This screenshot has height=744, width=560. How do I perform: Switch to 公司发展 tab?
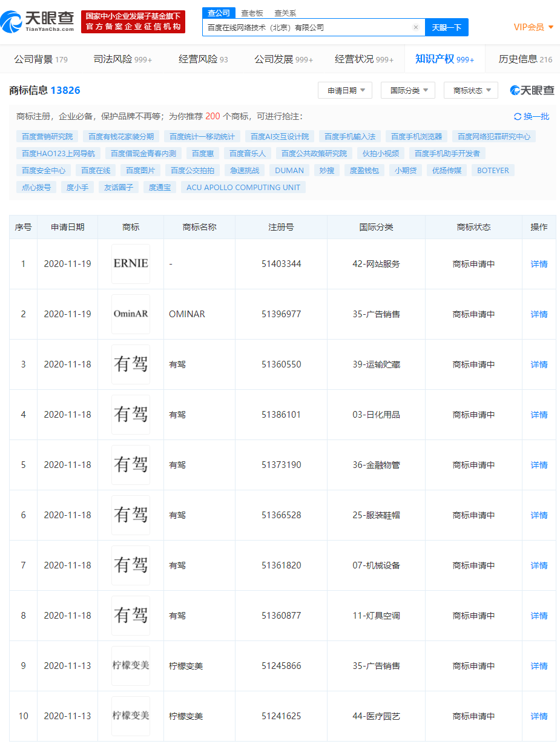[x=284, y=59]
